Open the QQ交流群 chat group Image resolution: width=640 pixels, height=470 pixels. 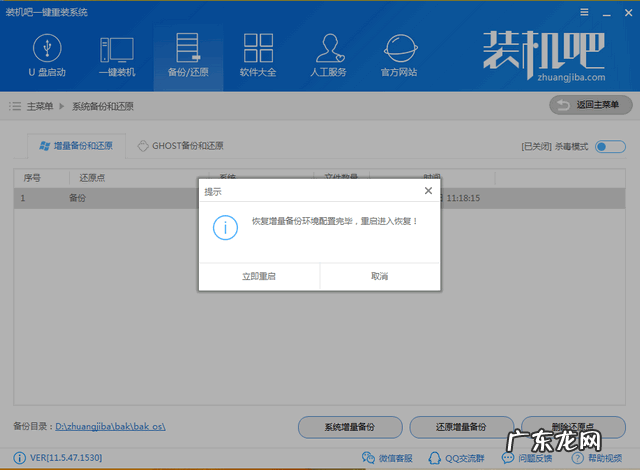[456, 458]
